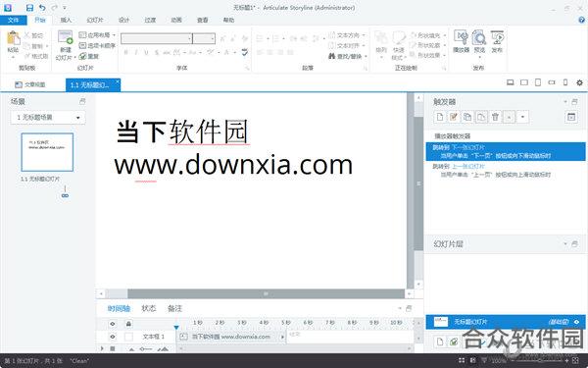
Task: Switch to tablet landscape device icon
Action: coord(524,82)
